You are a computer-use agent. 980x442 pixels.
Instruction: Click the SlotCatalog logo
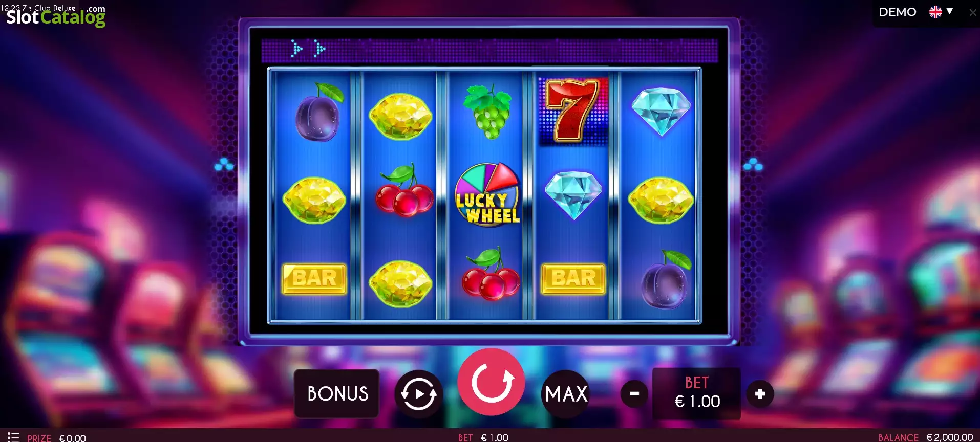tap(56, 16)
